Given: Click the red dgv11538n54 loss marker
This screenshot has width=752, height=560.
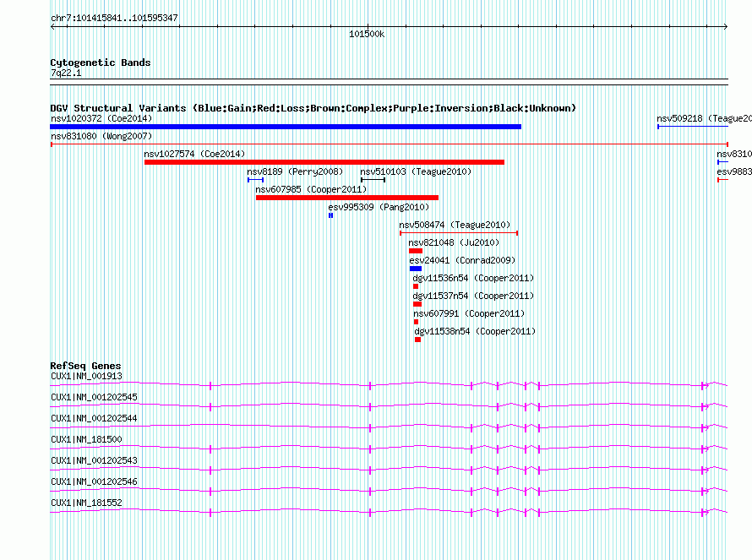Looking at the screenshot, I should point(417,340).
